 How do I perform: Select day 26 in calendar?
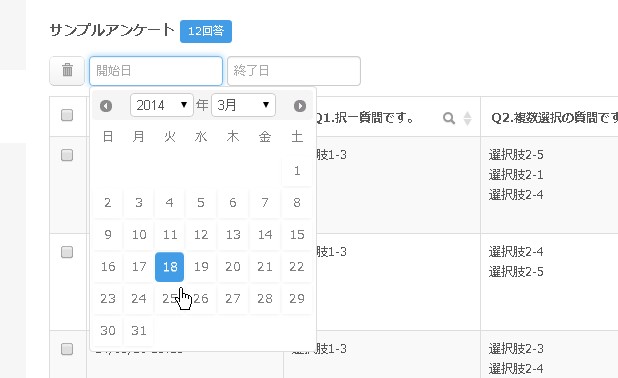(x=201, y=299)
